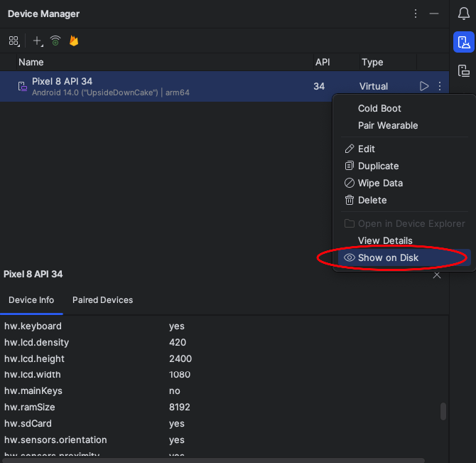Click the virtual device icon beside Pixel 8
This screenshot has height=463, width=476.
pos(23,87)
